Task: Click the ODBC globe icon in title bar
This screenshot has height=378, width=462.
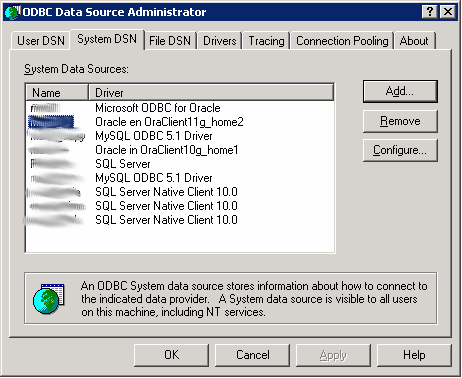Action: coord(12,12)
